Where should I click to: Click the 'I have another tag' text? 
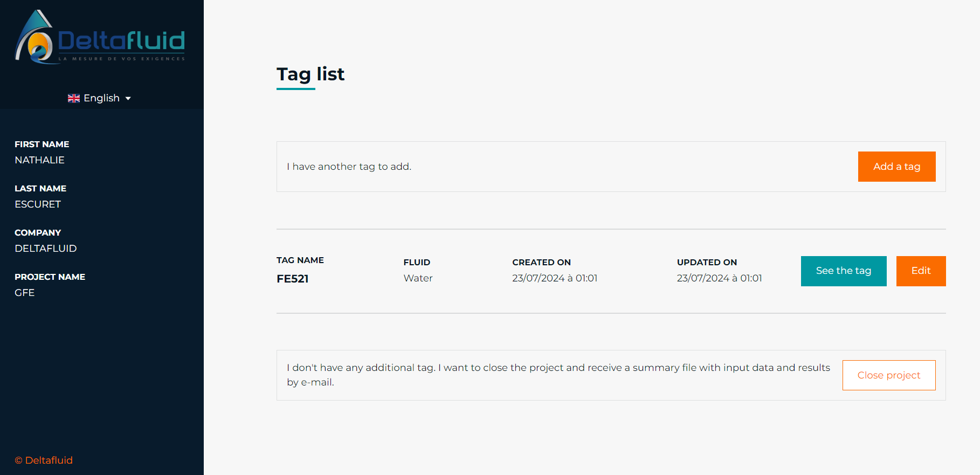point(349,167)
